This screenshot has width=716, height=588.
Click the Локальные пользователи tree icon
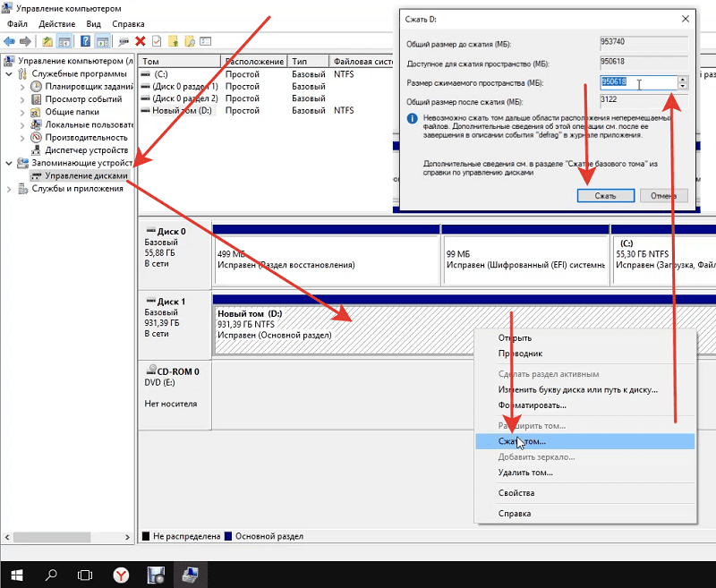click(36, 124)
